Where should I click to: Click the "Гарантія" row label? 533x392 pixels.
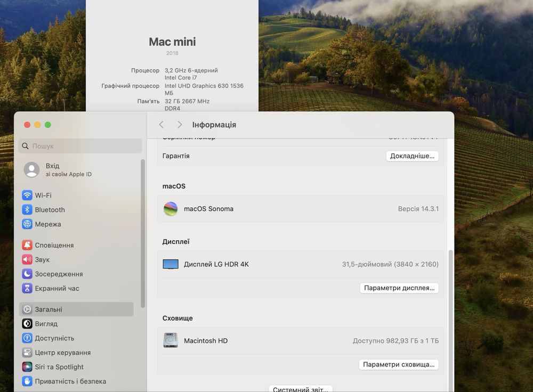[x=176, y=156]
